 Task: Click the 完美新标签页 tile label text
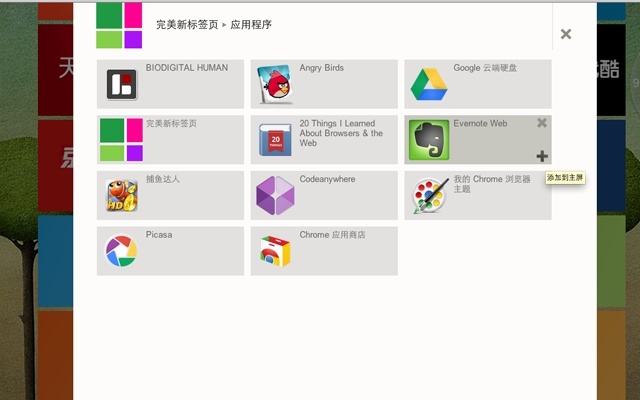click(171, 123)
